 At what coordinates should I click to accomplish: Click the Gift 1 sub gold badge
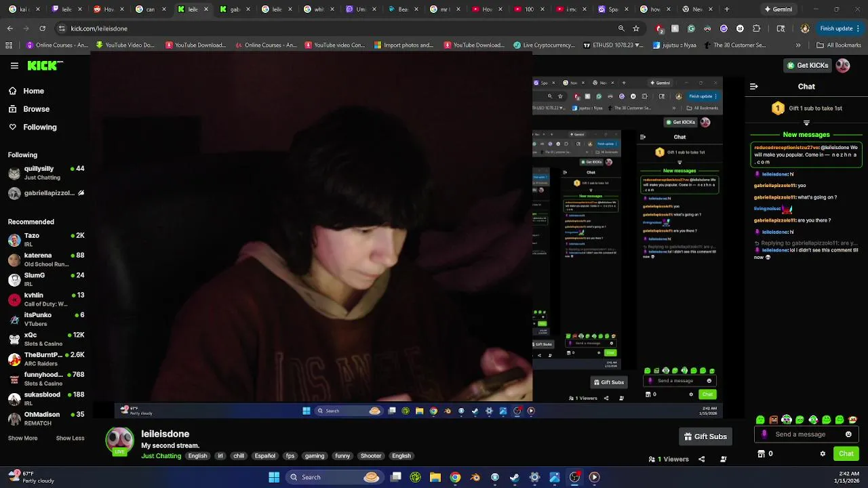[x=778, y=108]
